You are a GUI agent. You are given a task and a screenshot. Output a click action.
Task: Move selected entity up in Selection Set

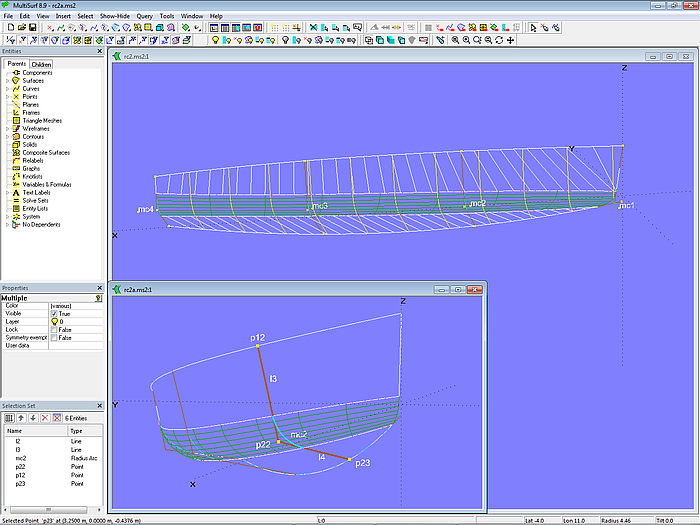19,416
